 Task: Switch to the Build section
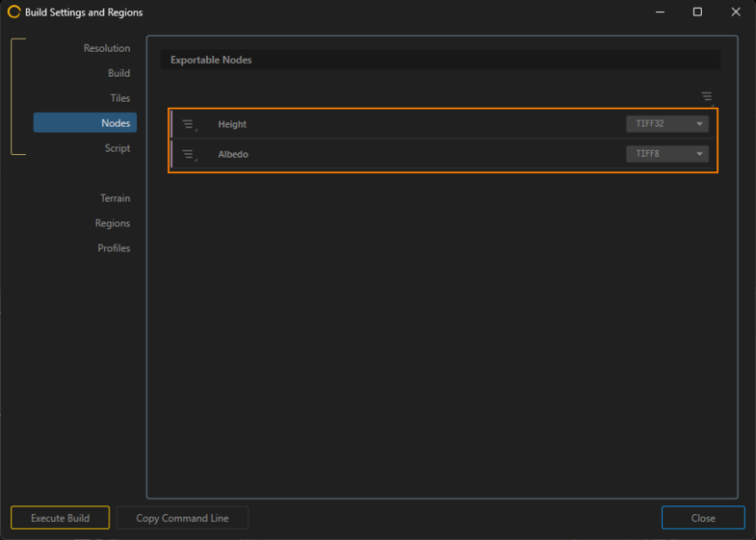click(118, 73)
